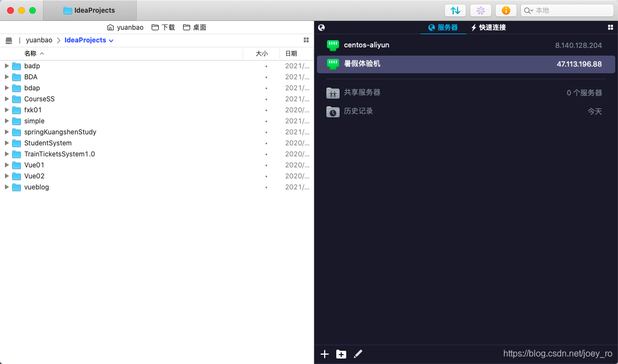Edit the selected server with pencil icon
This screenshot has width=618, height=364.
tap(358, 354)
